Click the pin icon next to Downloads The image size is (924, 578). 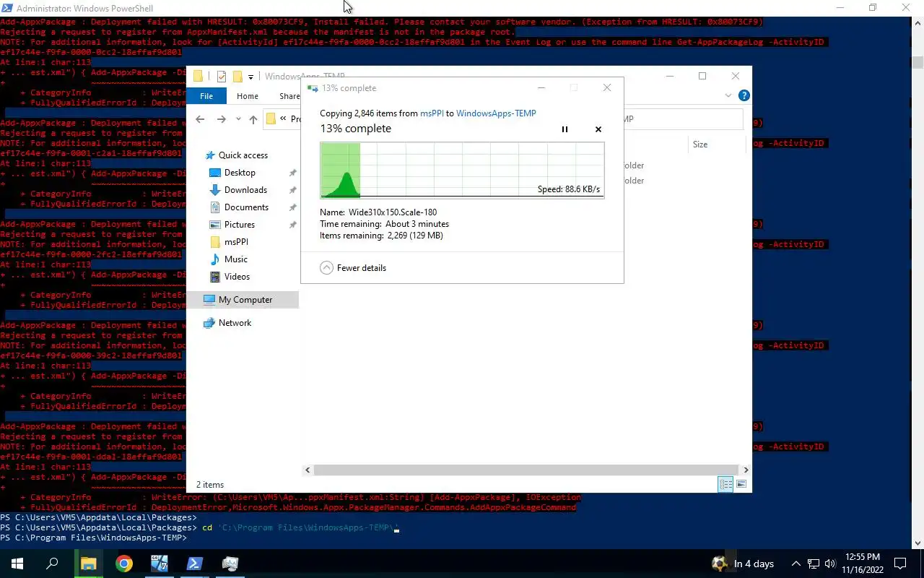[292, 190]
